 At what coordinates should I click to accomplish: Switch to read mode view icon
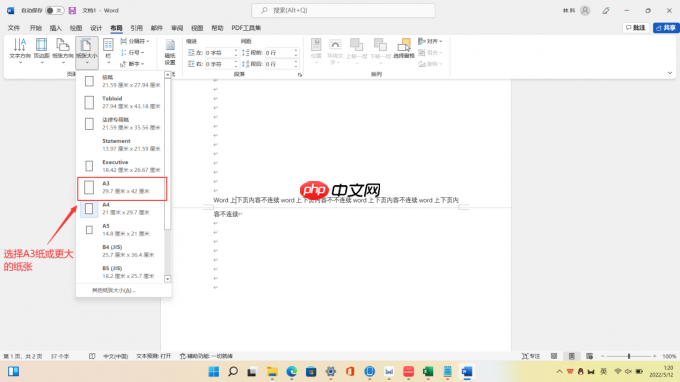coord(554,356)
